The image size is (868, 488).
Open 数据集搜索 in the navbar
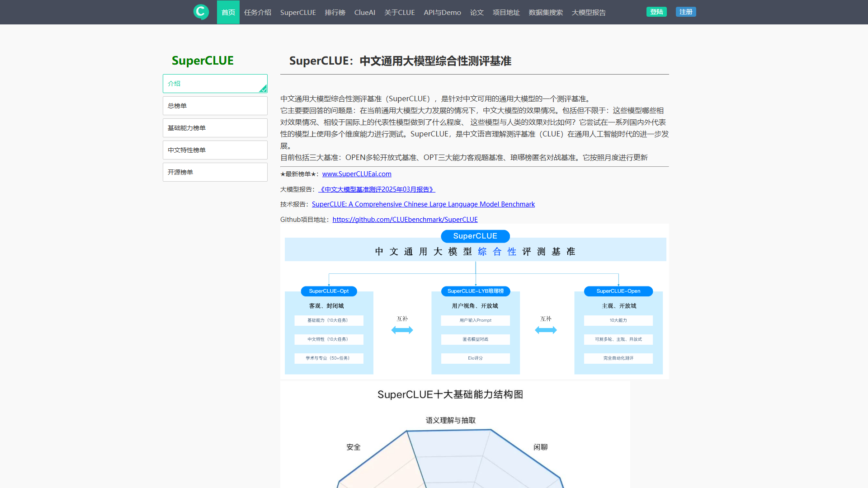tap(546, 12)
